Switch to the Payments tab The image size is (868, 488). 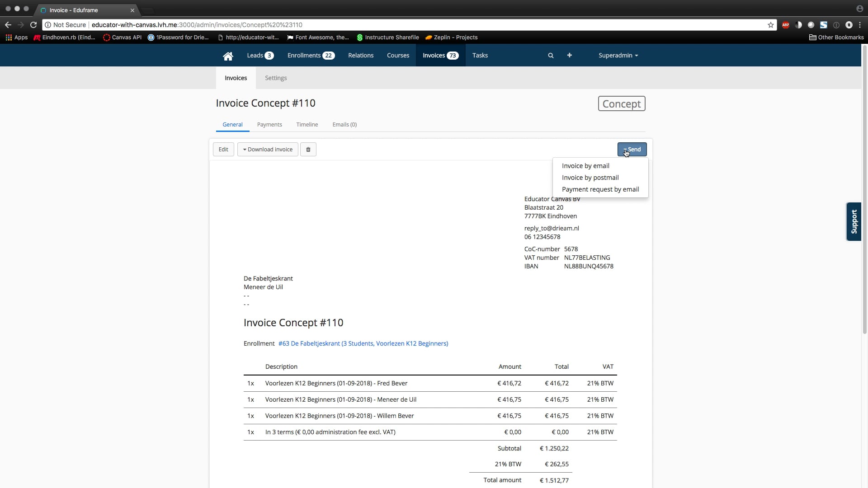(269, 124)
